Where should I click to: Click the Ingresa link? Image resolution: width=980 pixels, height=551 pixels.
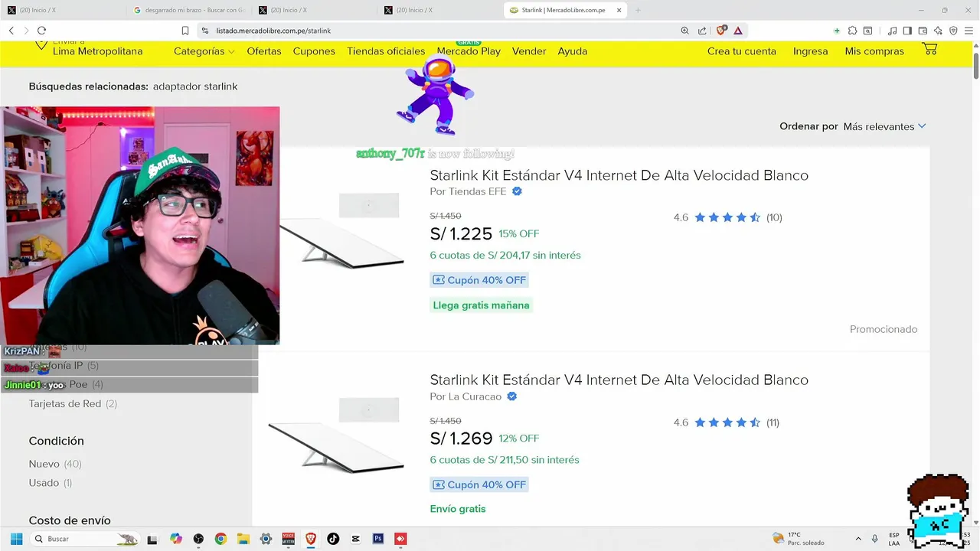point(811,51)
